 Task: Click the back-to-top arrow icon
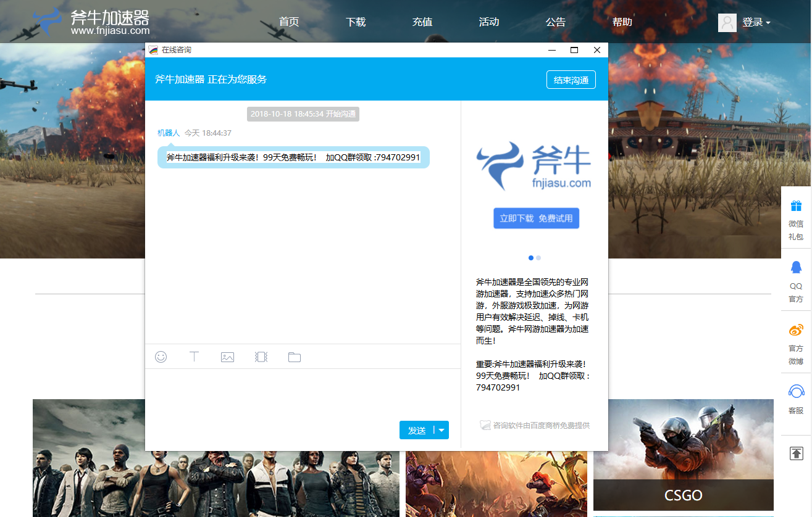coord(795,453)
